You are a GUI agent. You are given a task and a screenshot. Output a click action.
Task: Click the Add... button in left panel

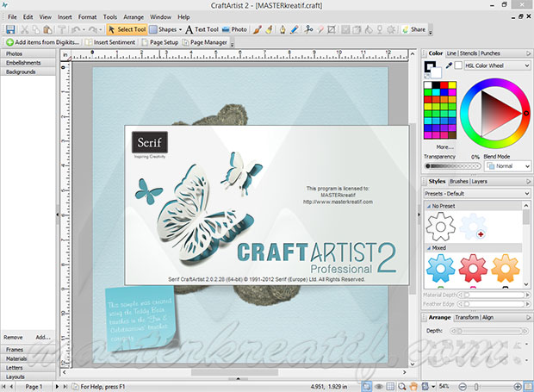(x=43, y=337)
